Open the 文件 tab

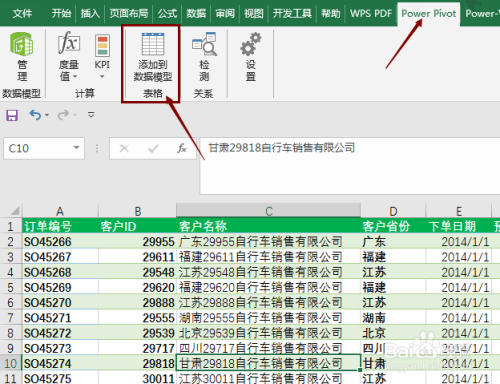pos(22,14)
